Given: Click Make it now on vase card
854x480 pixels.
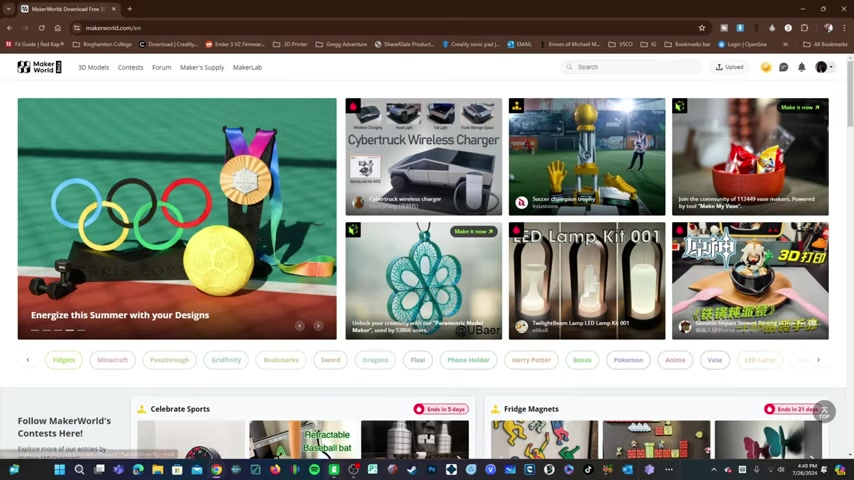Looking at the screenshot, I should 800,107.
